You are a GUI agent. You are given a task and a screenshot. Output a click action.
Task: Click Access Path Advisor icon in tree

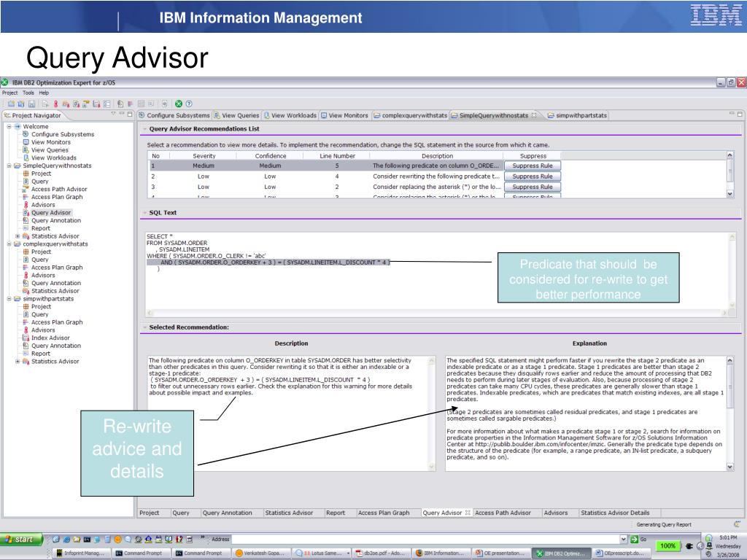point(26,189)
